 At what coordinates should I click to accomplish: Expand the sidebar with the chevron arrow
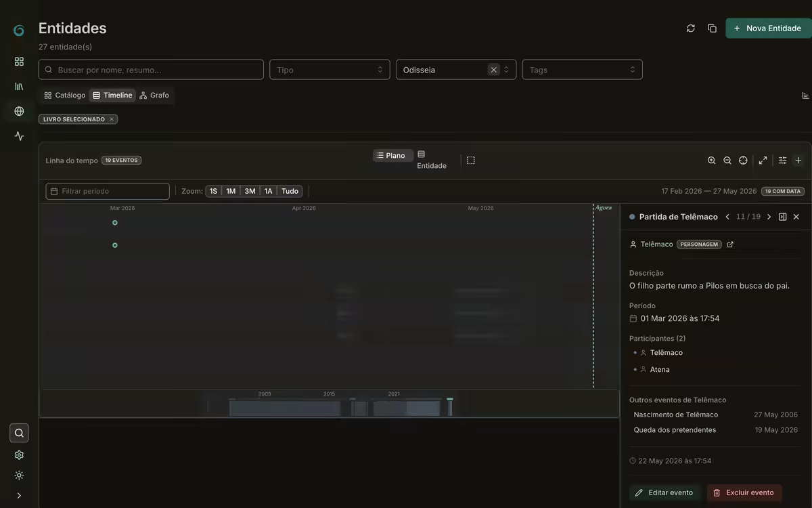tap(19, 496)
